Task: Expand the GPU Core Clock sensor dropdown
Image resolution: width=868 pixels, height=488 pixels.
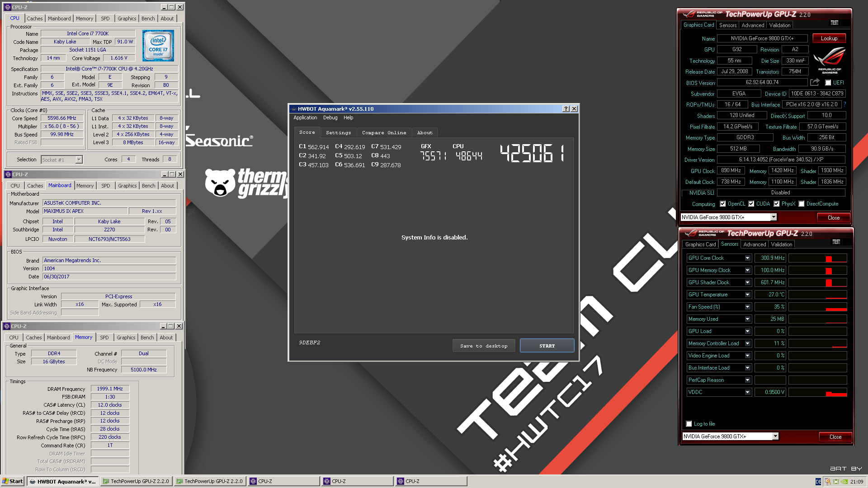Action: click(748, 258)
